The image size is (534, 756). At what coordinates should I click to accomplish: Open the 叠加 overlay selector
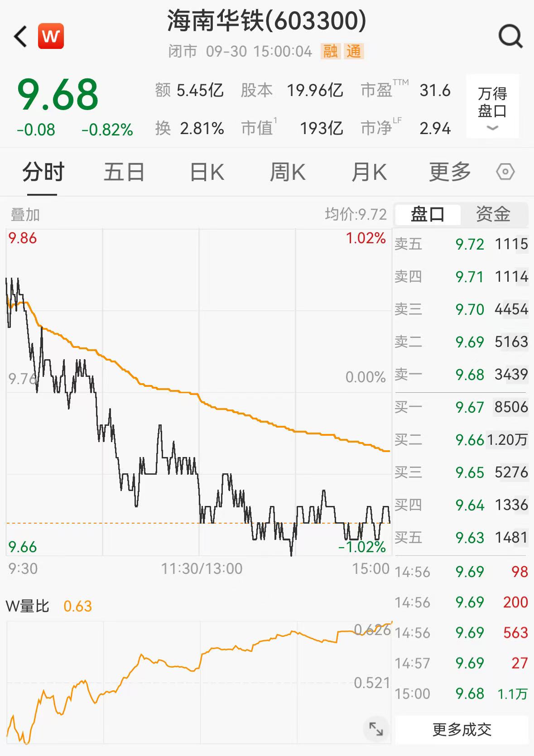point(25,215)
